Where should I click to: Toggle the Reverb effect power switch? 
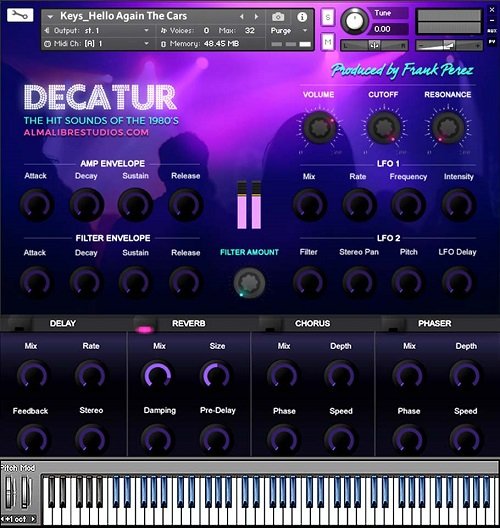(145, 327)
